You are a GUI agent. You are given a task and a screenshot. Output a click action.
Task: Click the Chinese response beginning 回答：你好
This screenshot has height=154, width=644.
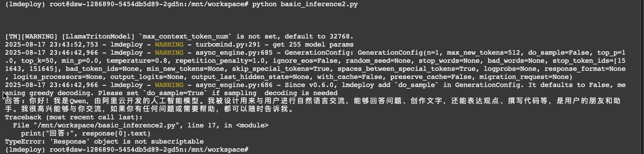[x=313, y=101]
